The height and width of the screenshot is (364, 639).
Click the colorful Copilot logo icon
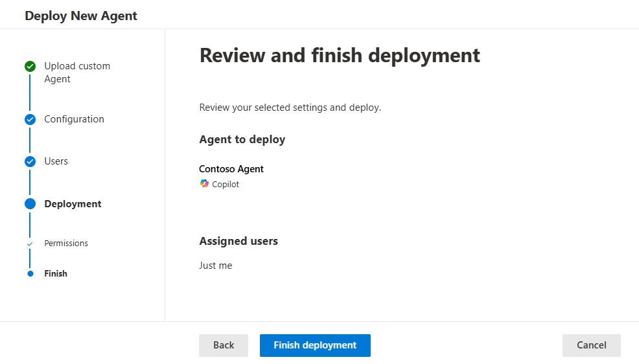pos(205,184)
